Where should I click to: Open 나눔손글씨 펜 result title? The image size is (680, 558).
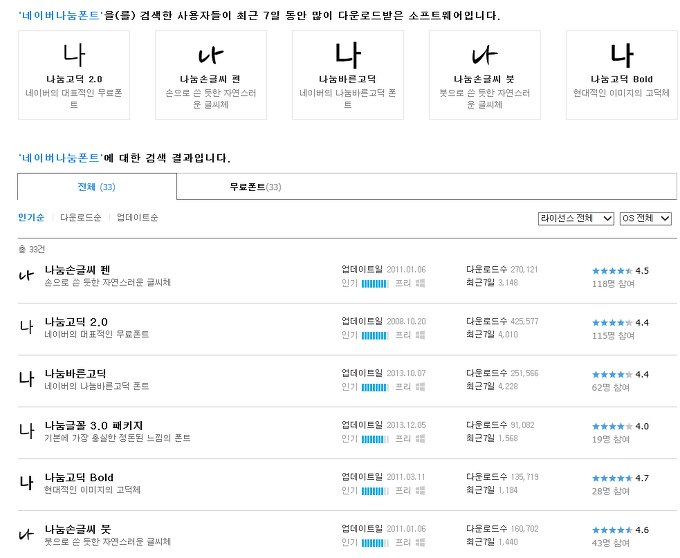tap(78, 270)
